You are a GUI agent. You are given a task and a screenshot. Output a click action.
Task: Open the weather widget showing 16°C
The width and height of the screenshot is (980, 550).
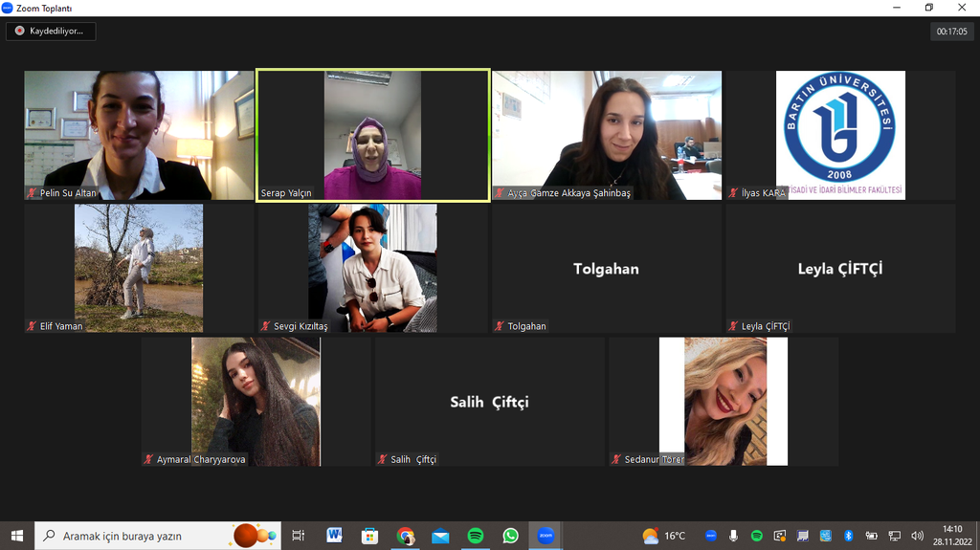tap(664, 536)
